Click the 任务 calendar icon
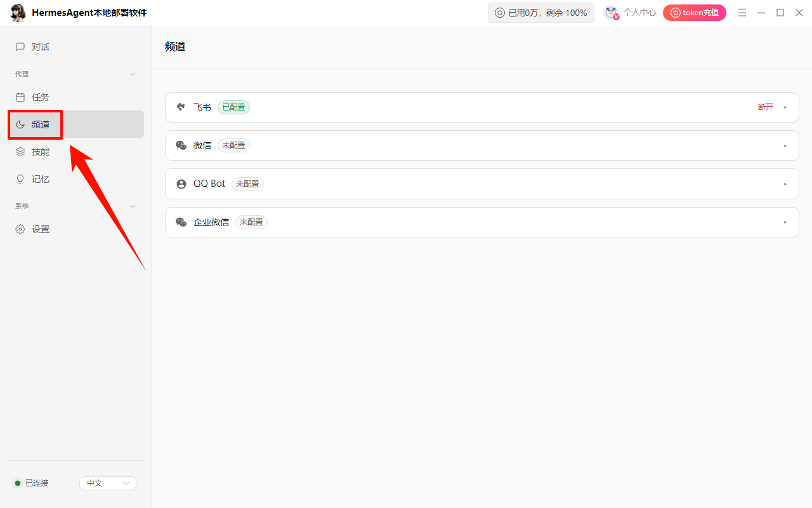 click(20, 97)
